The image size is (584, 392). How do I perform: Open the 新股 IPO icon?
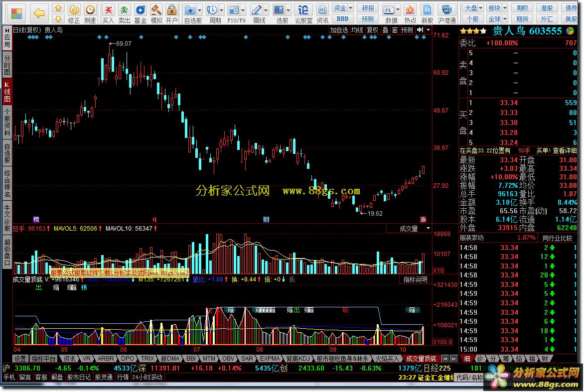click(427, 10)
